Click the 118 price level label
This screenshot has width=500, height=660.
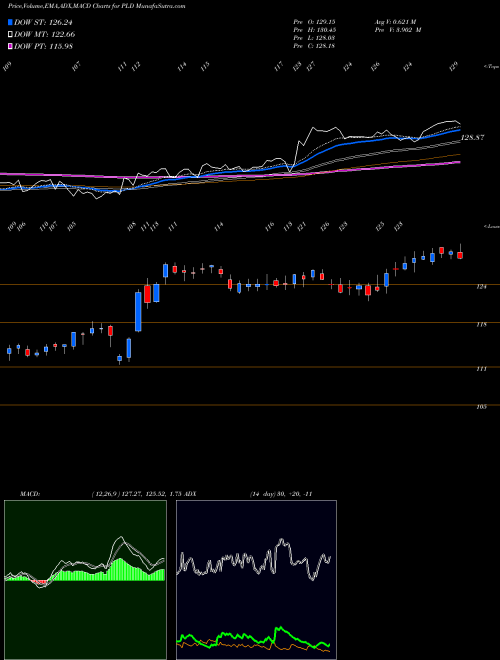(482, 325)
